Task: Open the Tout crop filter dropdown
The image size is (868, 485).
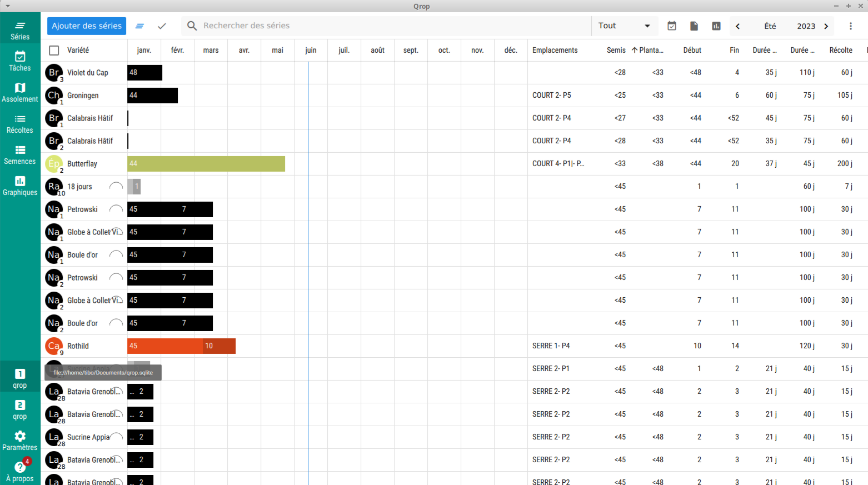Action: [x=624, y=25]
